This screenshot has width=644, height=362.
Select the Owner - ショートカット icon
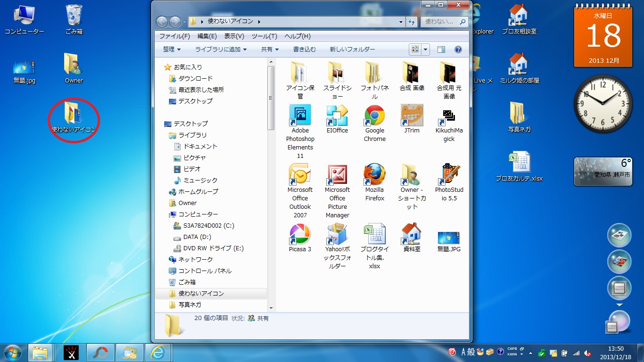tap(412, 187)
